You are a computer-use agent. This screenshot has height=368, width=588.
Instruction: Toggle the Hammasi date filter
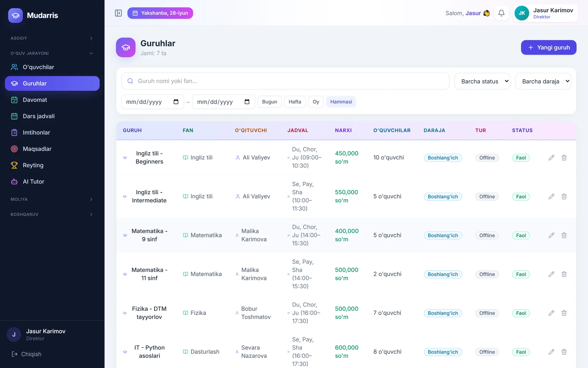click(341, 102)
